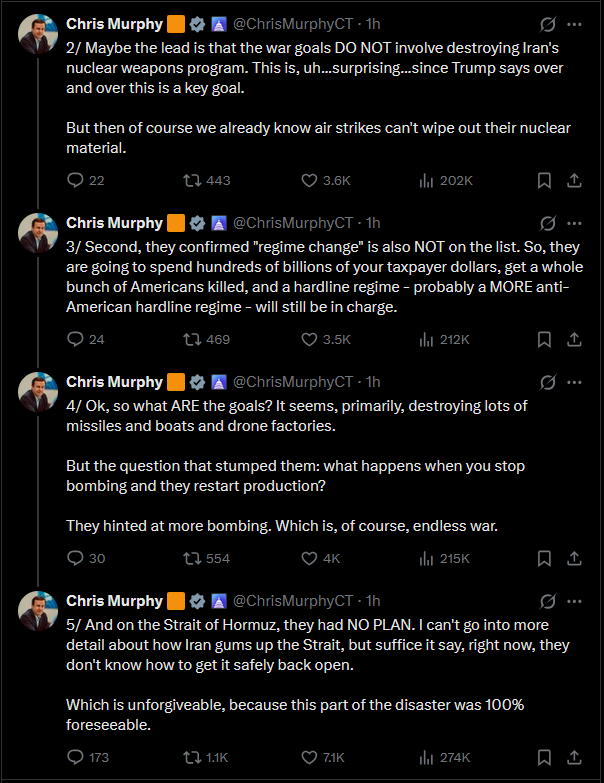Like the 3/ regime change tweet
The height and width of the screenshot is (783, 604).
pyautogui.click(x=310, y=339)
